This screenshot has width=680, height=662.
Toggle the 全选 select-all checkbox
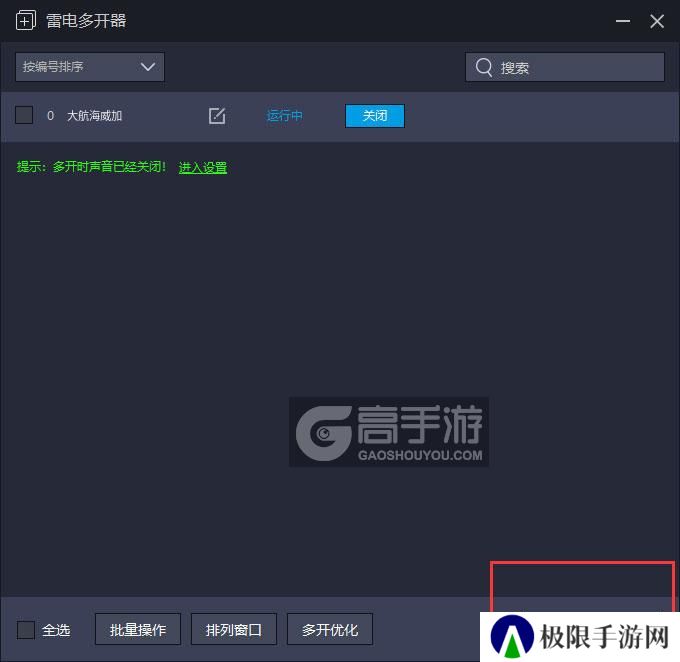click(x=26, y=629)
